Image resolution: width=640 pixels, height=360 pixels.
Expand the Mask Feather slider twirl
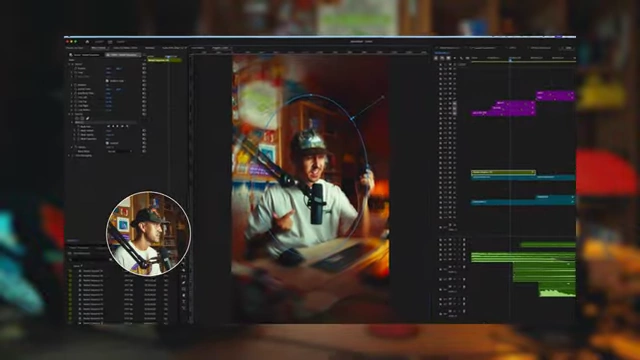74,131
